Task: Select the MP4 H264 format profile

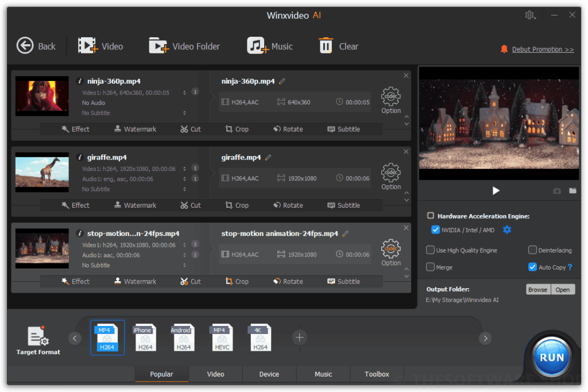Action: (x=107, y=337)
